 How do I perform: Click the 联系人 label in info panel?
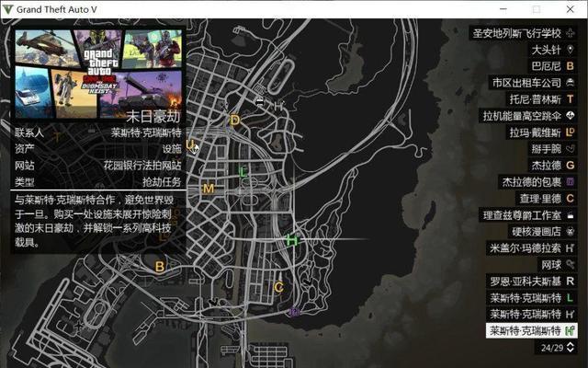29,132
